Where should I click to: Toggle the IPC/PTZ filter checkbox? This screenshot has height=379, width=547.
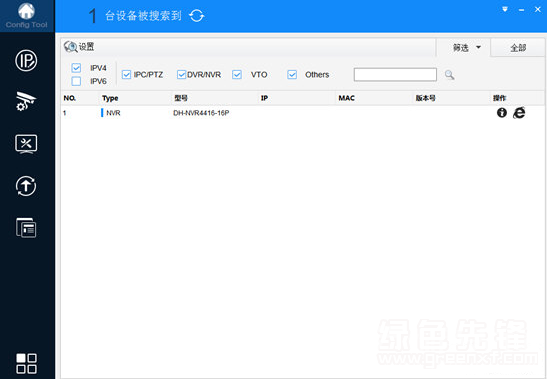point(126,74)
